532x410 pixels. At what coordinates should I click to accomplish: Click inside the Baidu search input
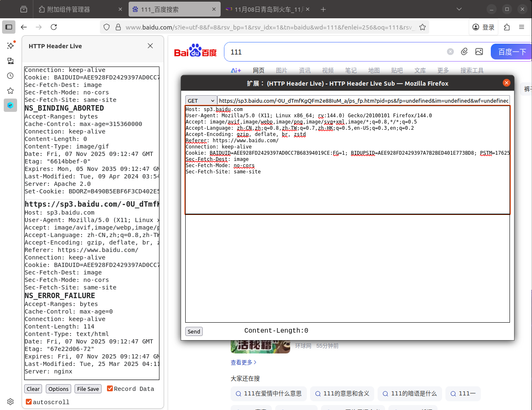coord(335,52)
